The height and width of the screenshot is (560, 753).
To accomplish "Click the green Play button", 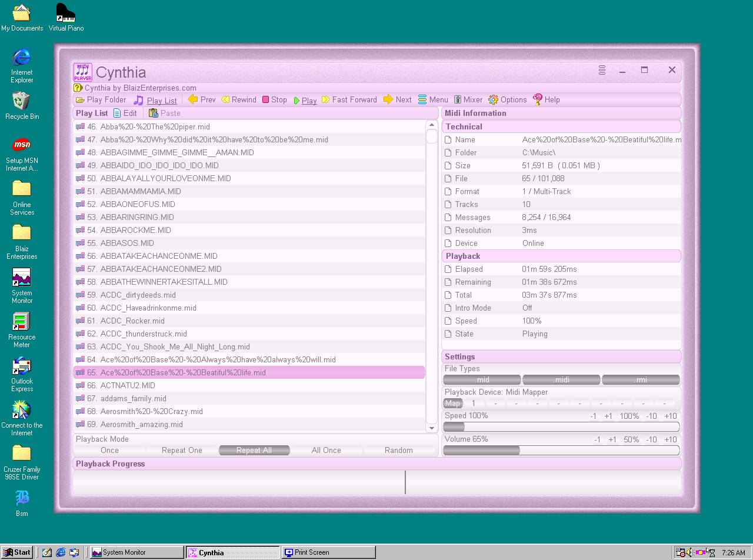I will pos(305,101).
